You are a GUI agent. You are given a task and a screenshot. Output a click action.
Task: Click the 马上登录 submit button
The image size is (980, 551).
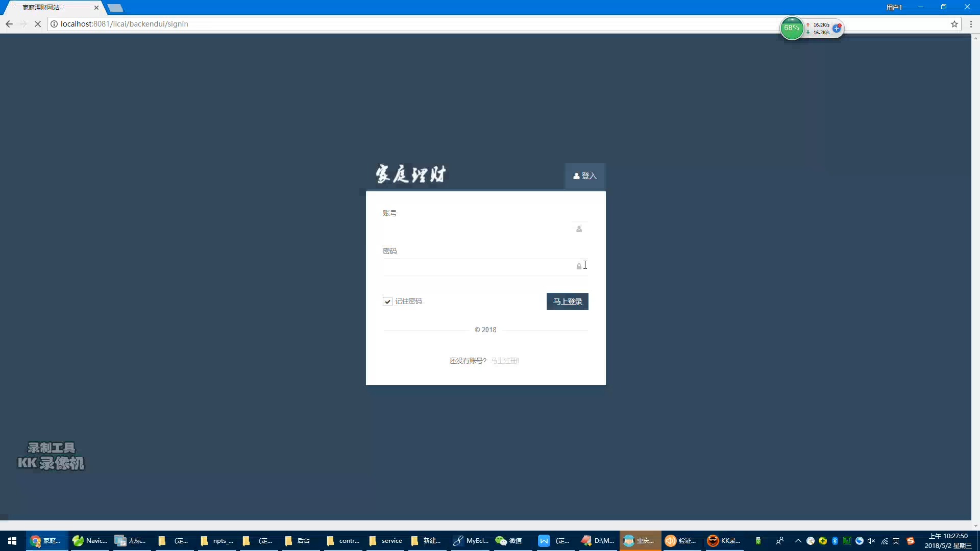coord(568,300)
